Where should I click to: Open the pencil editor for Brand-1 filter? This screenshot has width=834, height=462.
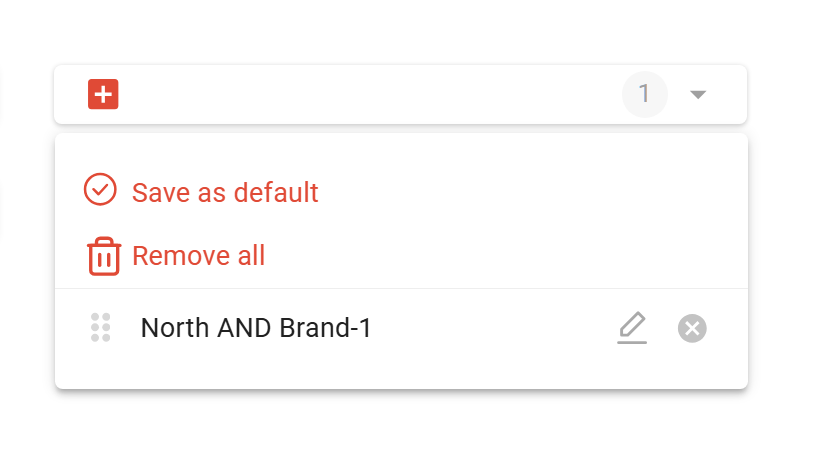tap(632, 327)
